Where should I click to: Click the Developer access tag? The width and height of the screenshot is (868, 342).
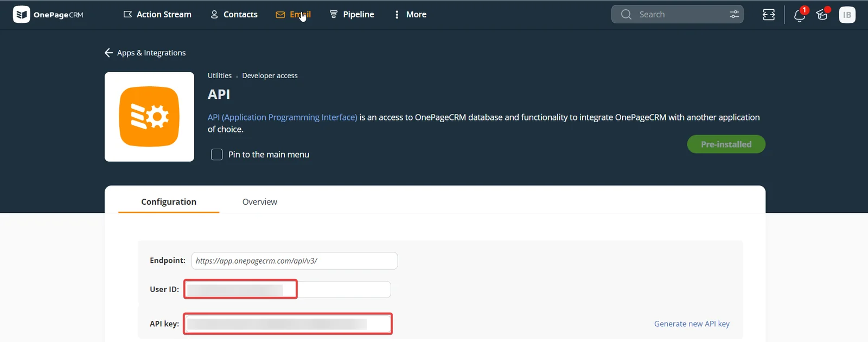(x=270, y=75)
